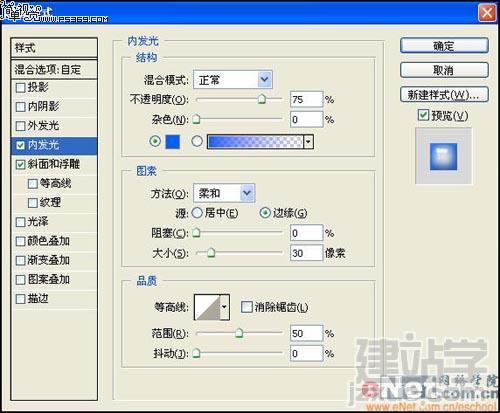Select the 居中 center source radio button
Image resolution: width=500 pixels, height=413 pixels.
click(197, 213)
